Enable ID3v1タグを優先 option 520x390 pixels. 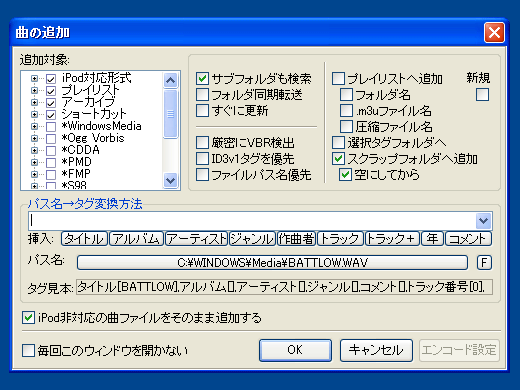click(x=202, y=159)
